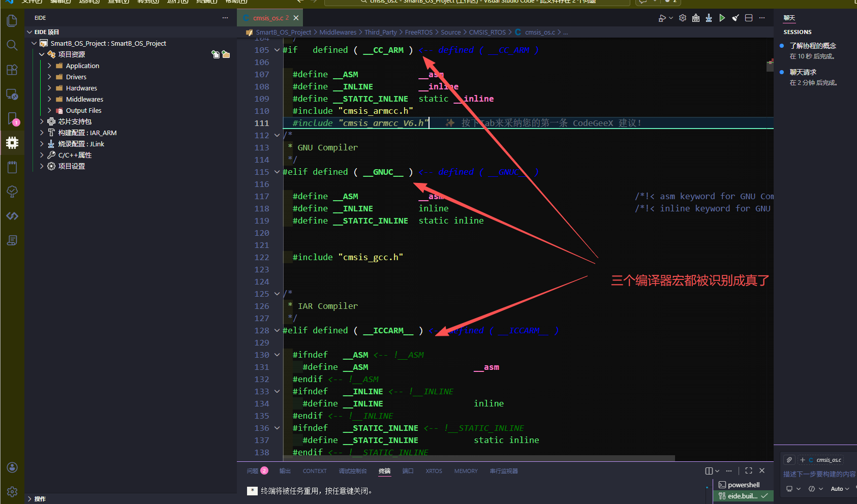This screenshot has height=504, width=857.
Task: Click the Source breadcrumb segment
Action: pos(450,32)
